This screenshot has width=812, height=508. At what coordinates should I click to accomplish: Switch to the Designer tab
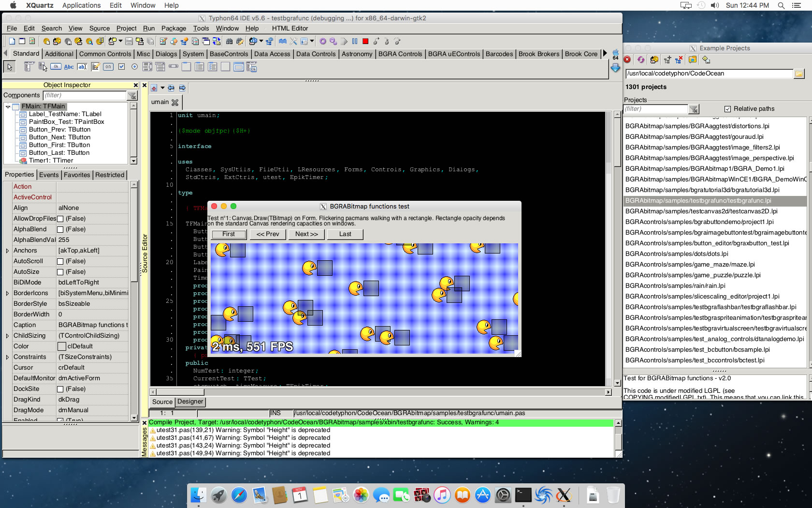(190, 402)
